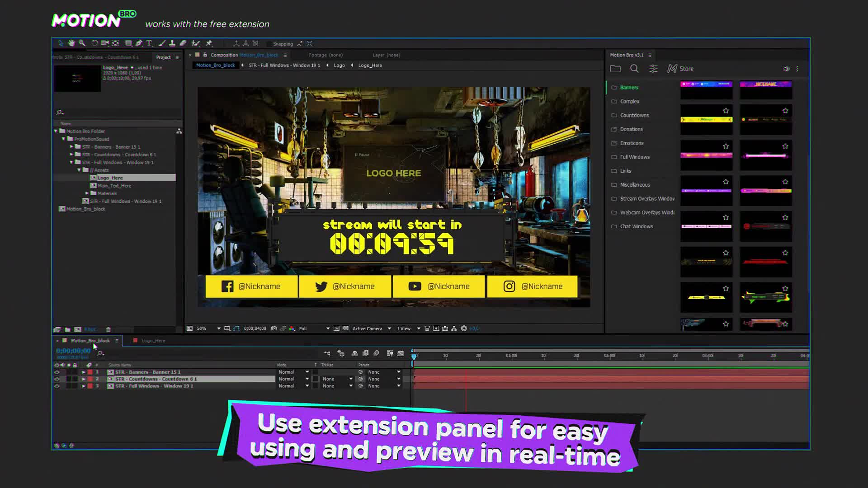Toggle composition viewer lock icon
Viewport: 868px width, 488px height.
click(x=205, y=55)
